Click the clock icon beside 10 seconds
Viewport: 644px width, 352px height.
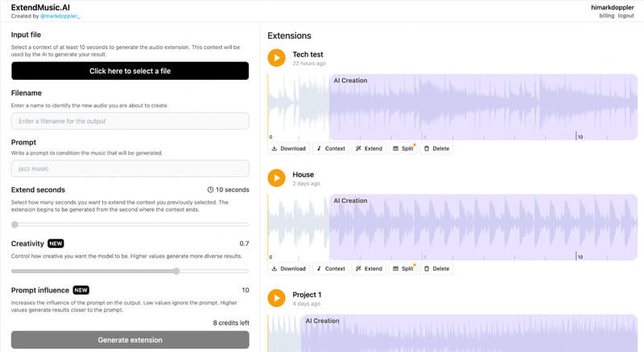210,190
